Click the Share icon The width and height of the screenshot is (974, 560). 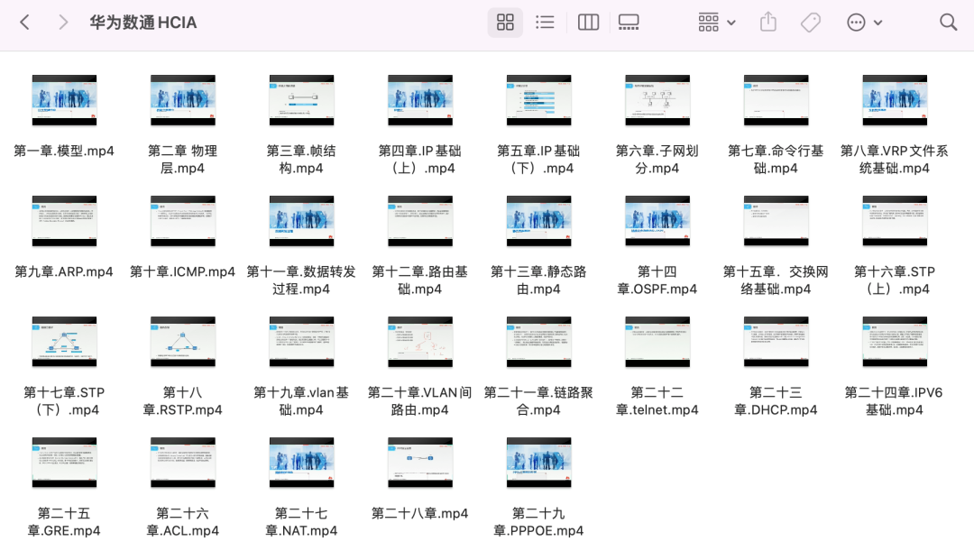pyautogui.click(x=768, y=23)
